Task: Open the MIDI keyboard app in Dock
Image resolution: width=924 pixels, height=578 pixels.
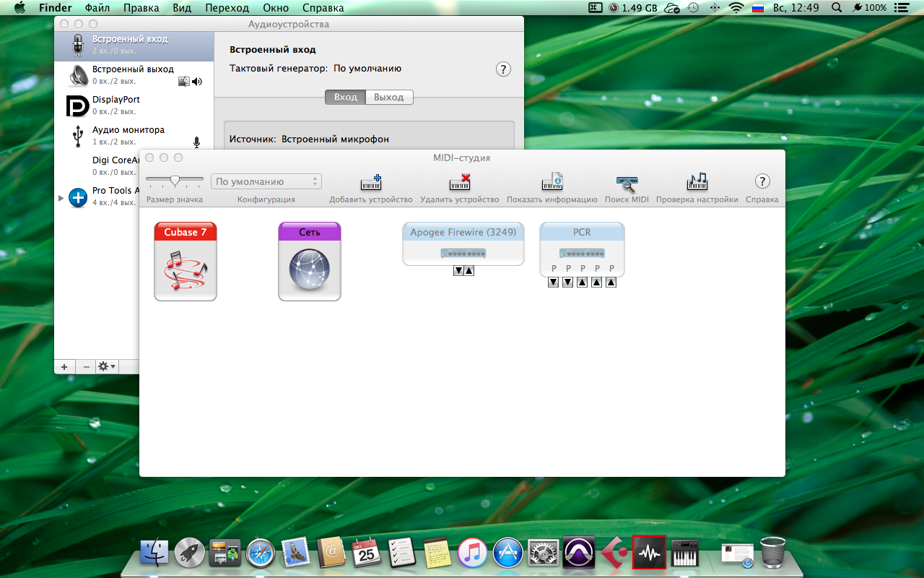Action: click(x=684, y=553)
